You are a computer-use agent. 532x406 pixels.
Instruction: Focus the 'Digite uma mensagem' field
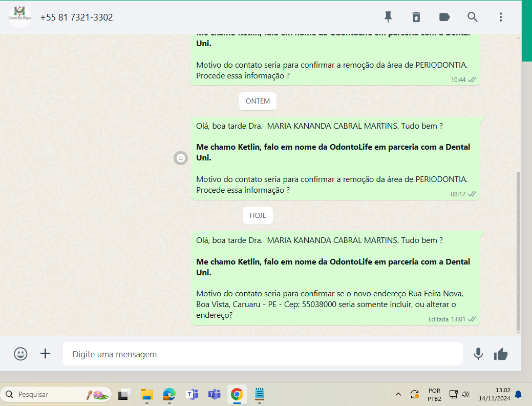click(x=263, y=354)
